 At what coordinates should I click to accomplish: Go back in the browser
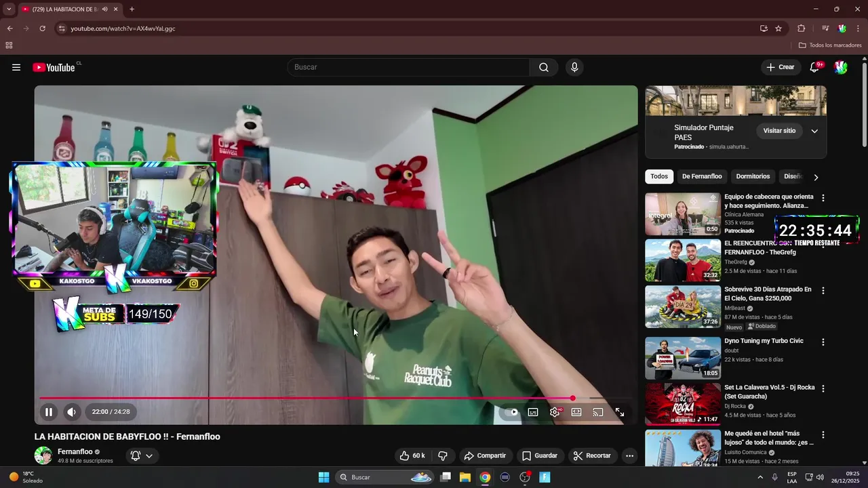9,28
